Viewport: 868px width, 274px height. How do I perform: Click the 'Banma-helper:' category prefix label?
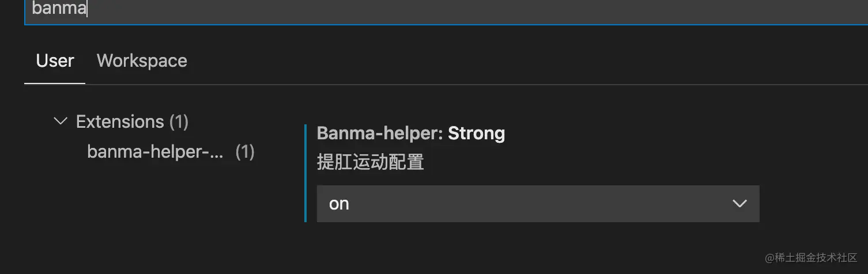click(380, 133)
